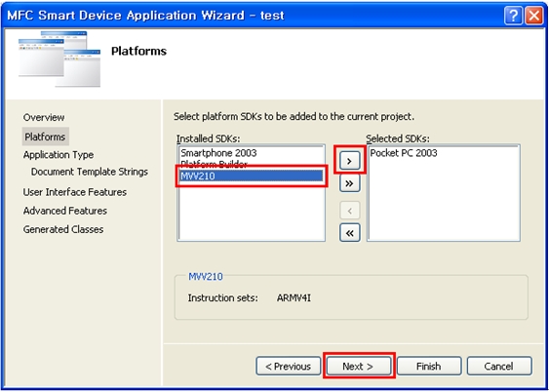Open help with the question mark icon

click(x=513, y=17)
